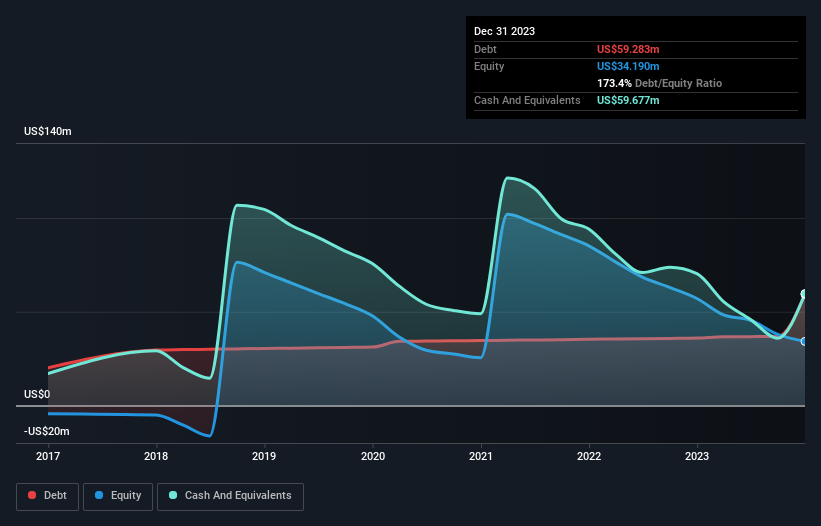821x526 pixels.
Task: Click the US$59.283m debt value
Action: point(628,49)
